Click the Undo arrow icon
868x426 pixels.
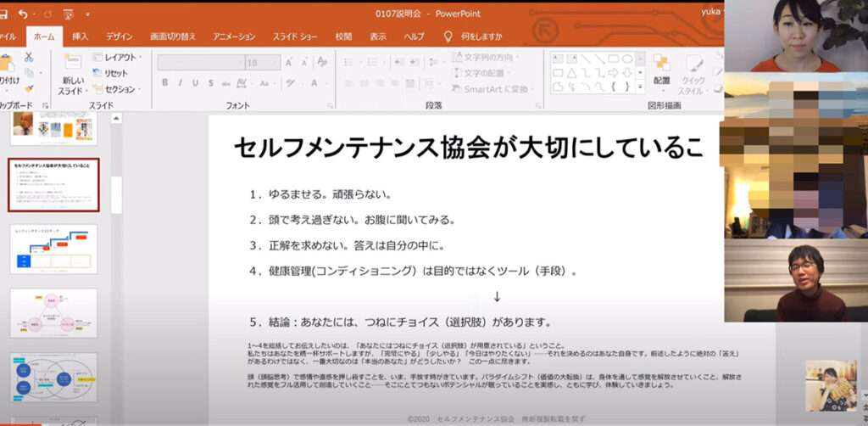pos(23,14)
